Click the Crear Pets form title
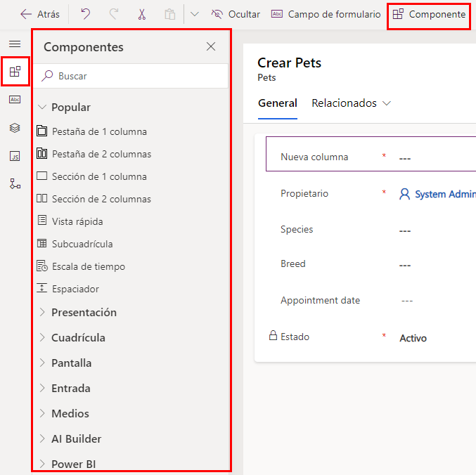 (289, 63)
